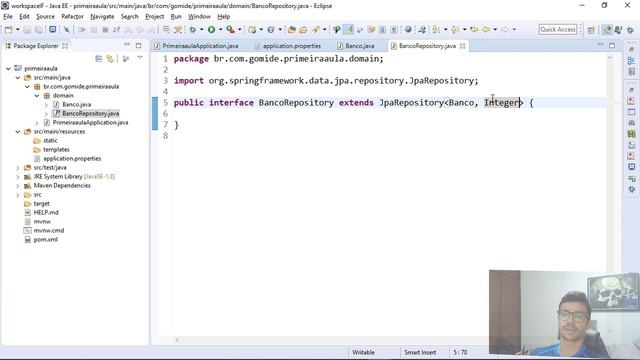Click the Previous Annotation toolbar icon

(455, 30)
